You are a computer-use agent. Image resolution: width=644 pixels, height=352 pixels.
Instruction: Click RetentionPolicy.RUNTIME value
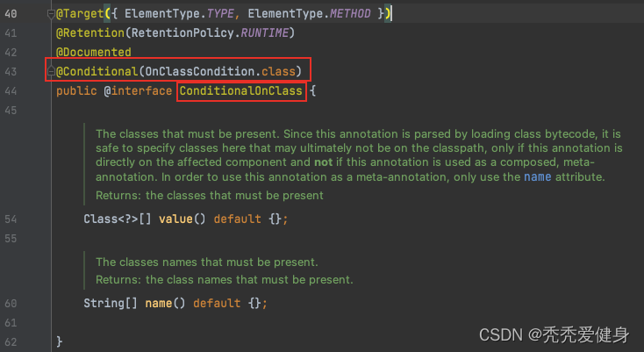pyautogui.click(x=210, y=32)
